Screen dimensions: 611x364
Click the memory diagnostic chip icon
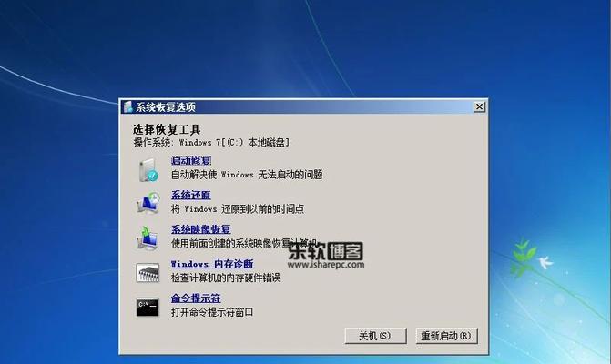148,272
